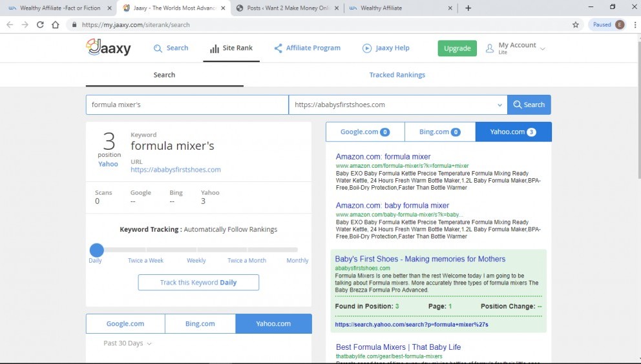Viewport: 641px width, 364px height.
Task: Switch to last Wealthy Affiliate browser tab
Action: [401, 8]
